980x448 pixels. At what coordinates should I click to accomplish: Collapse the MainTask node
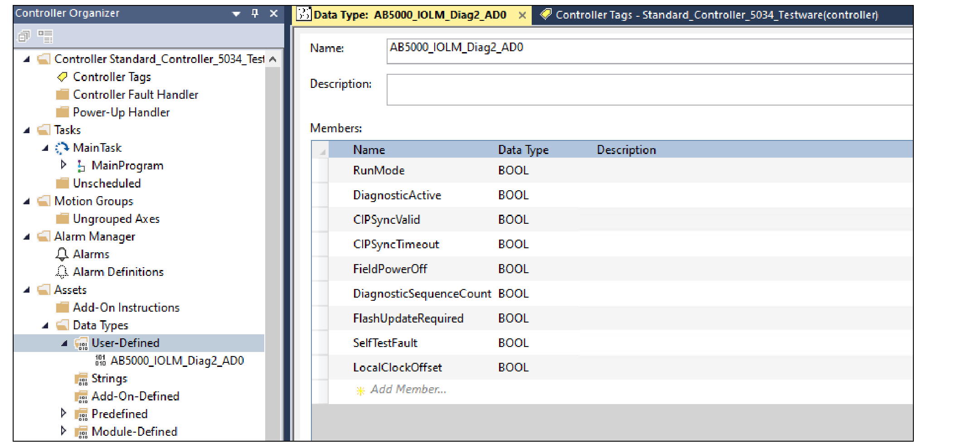coord(45,148)
